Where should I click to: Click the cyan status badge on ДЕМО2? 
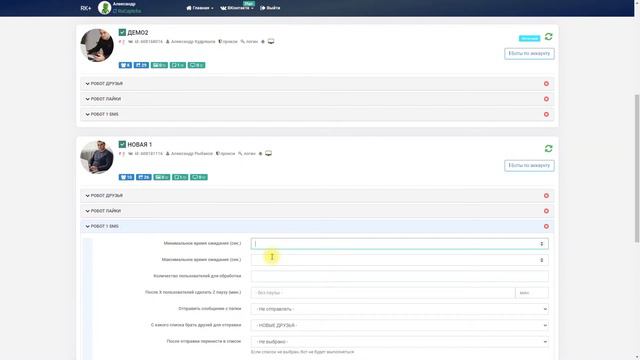pyautogui.click(x=529, y=38)
